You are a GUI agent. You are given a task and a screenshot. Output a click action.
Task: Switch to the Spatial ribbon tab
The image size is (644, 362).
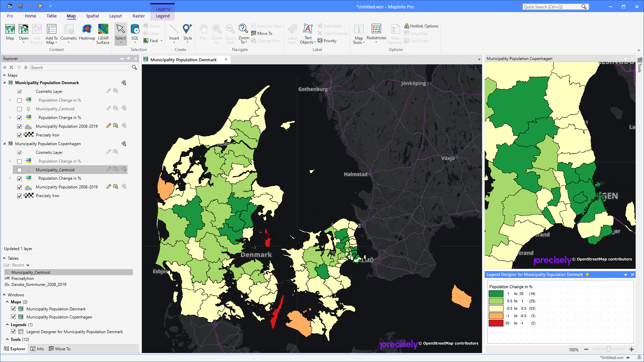pos(92,16)
